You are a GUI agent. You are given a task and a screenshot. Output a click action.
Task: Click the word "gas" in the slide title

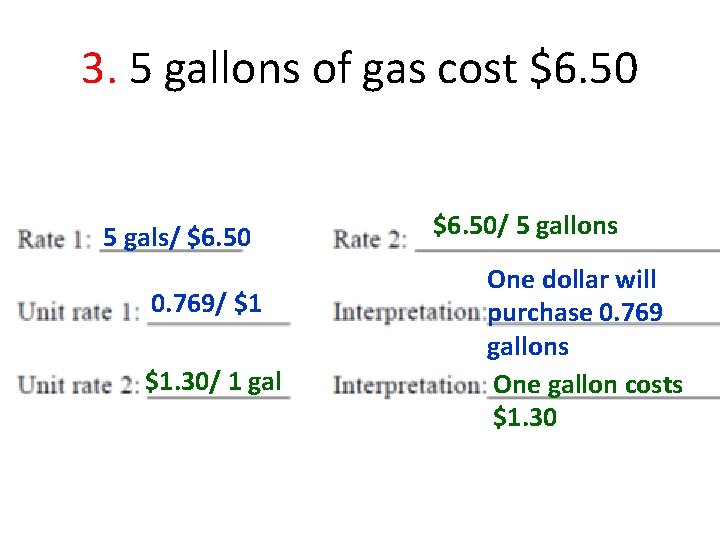(366, 69)
